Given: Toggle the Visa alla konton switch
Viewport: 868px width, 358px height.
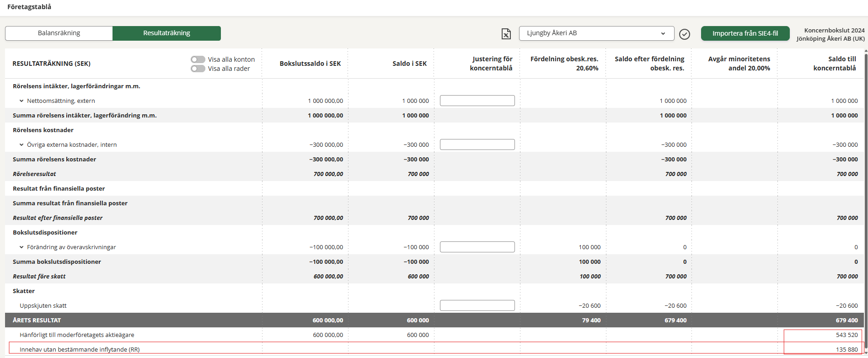Looking at the screenshot, I should coord(198,59).
